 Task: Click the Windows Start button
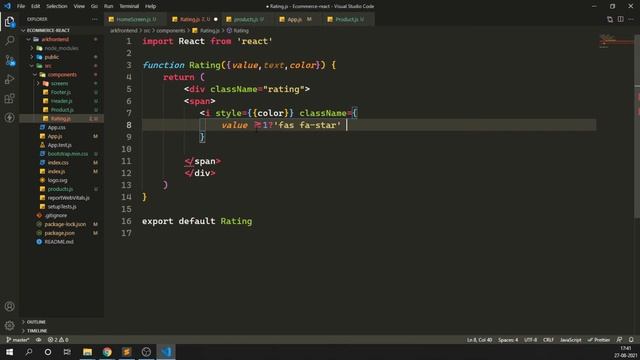(9, 352)
